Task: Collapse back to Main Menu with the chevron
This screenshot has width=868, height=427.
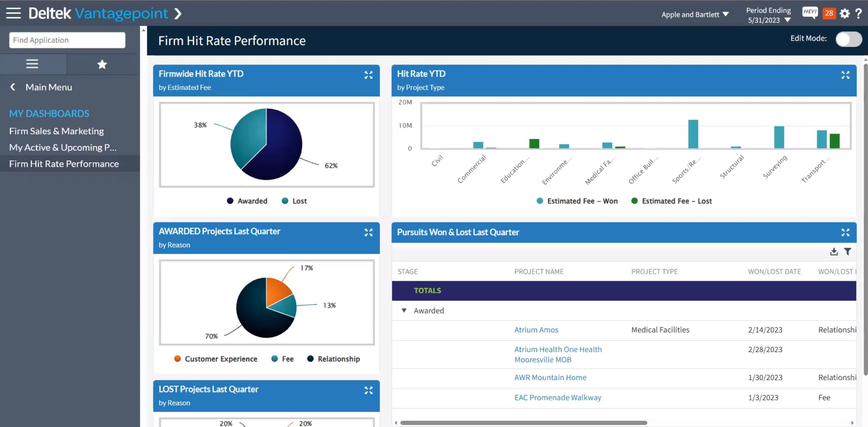Action: point(13,87)
